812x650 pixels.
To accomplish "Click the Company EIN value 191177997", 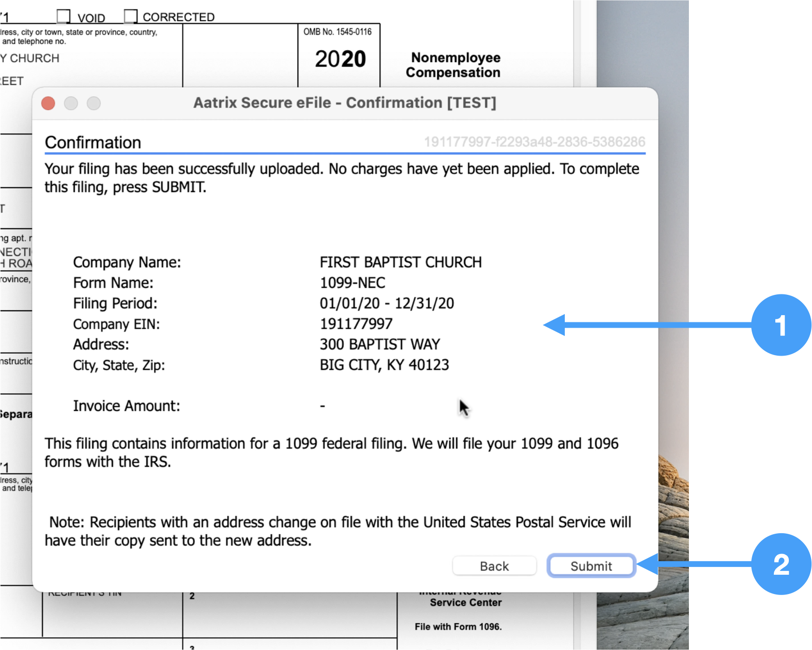I will point(356,324).
